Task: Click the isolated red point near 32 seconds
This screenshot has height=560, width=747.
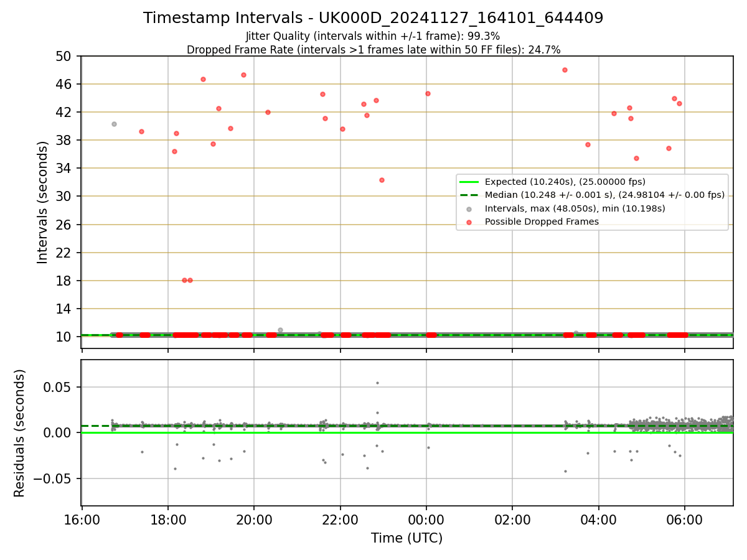Action: click(x=382, y=180)
